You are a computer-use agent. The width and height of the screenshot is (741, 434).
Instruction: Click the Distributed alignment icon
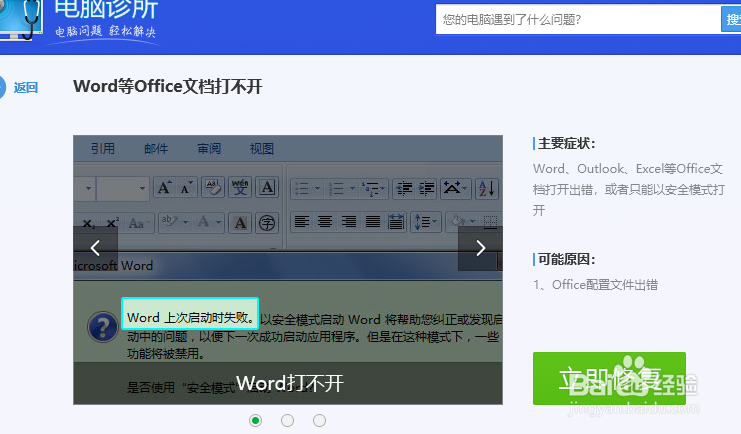pyautogui.click(x=396, y=221)
